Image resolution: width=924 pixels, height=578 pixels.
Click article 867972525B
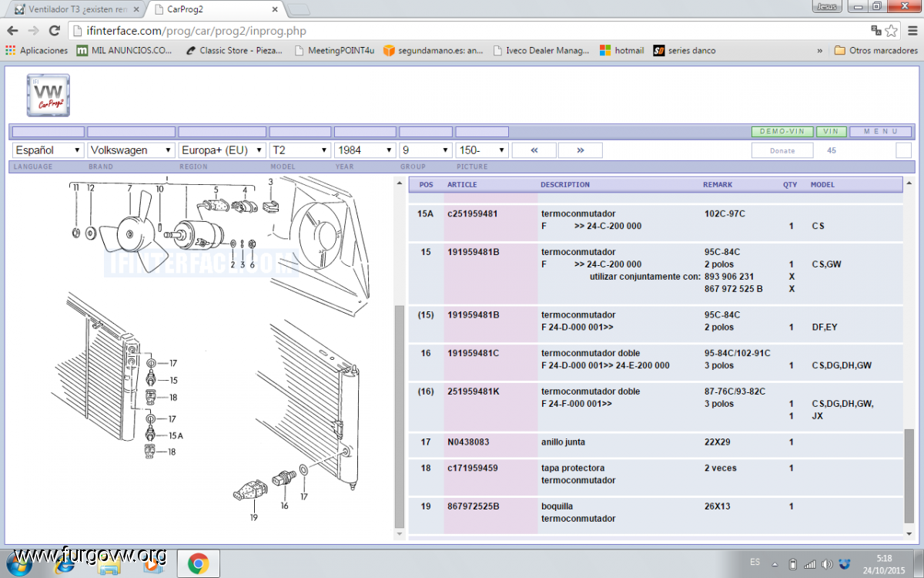(x=473, y=506)
